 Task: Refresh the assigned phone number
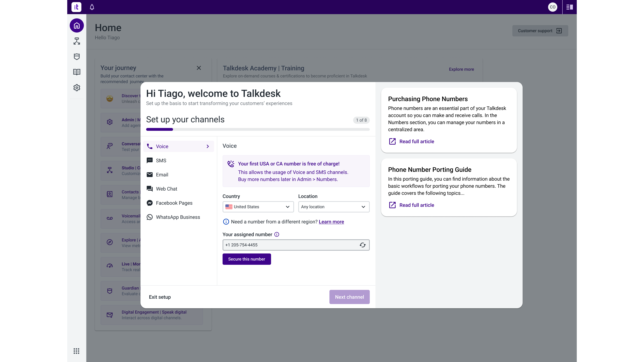point(363,245)
